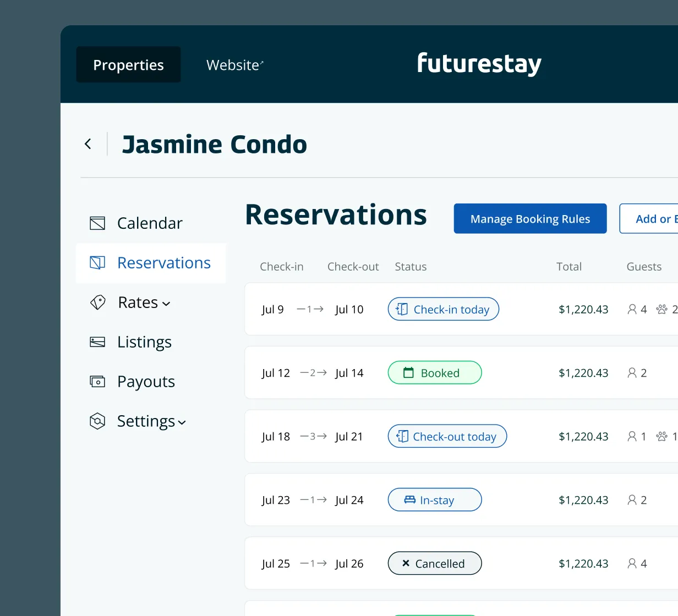Click the Check-in today status badge

(444, 309)
